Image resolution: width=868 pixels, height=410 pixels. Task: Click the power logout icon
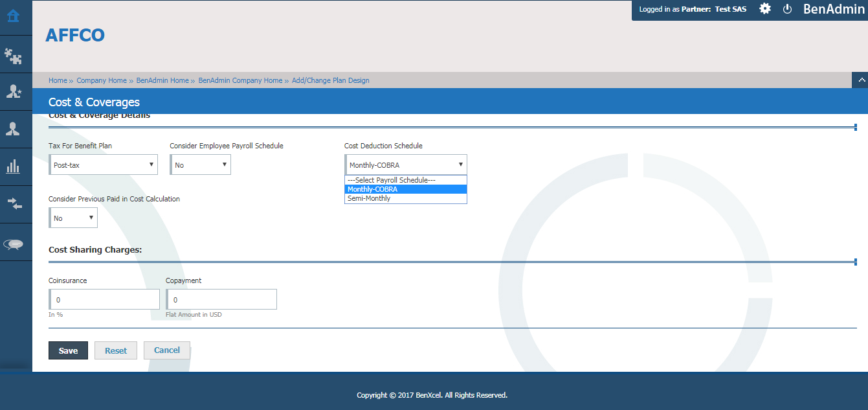[788, 9]
